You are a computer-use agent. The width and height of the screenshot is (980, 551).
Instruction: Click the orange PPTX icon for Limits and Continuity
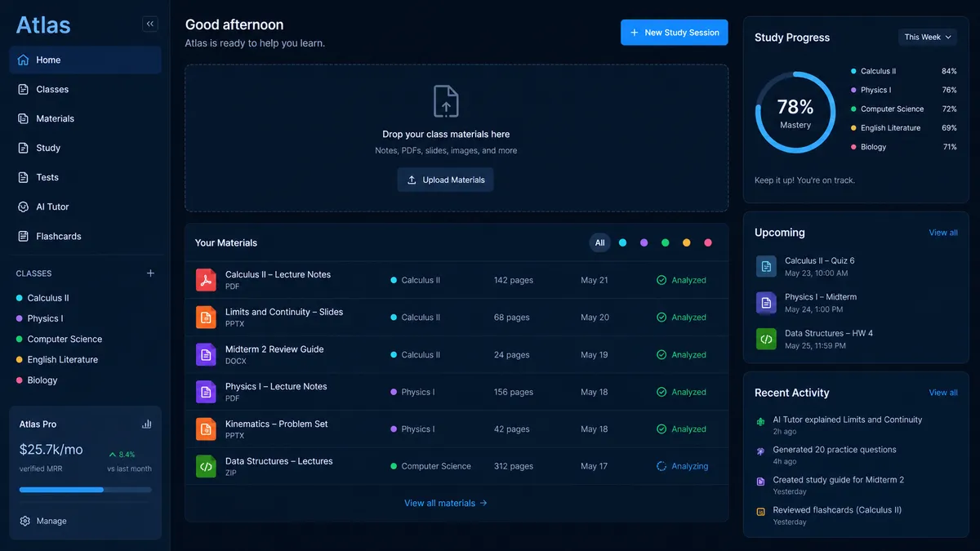click(x=206, y=318)
